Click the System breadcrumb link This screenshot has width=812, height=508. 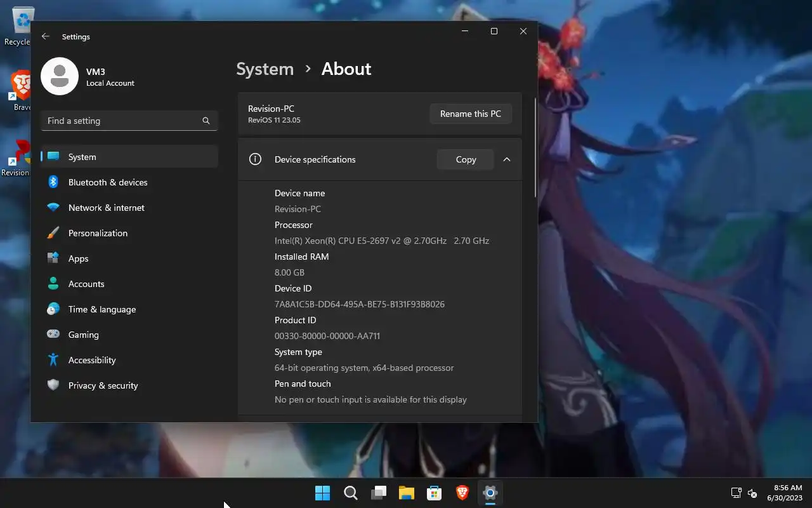(x=265, y=69)
